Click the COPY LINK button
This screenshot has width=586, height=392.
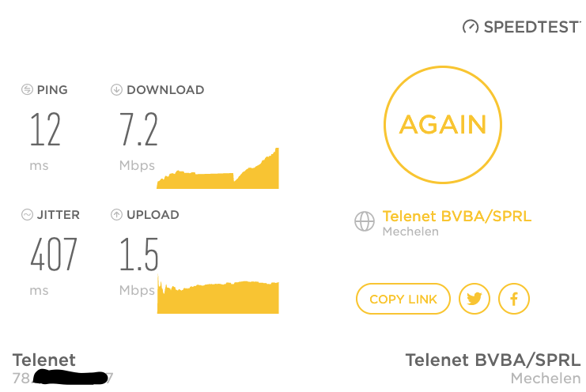[403, 299]
